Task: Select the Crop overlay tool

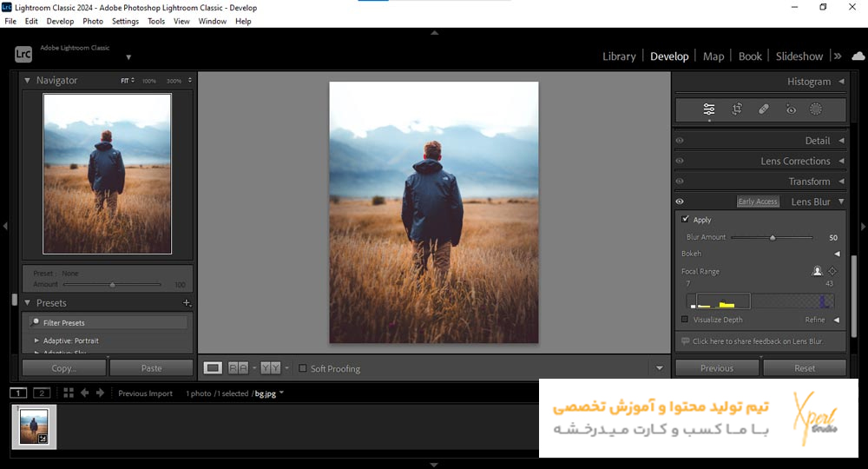Action: pos(737,109)
